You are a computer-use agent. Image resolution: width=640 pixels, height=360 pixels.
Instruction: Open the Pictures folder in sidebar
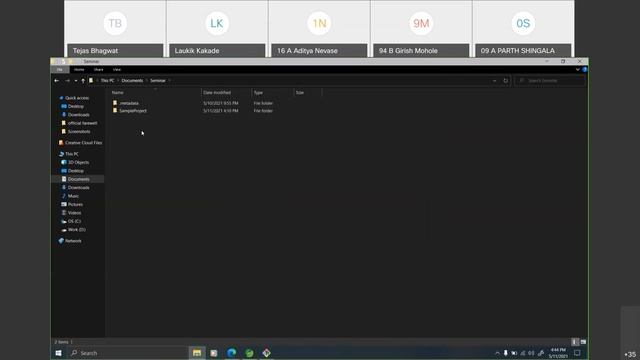point(75,204)
